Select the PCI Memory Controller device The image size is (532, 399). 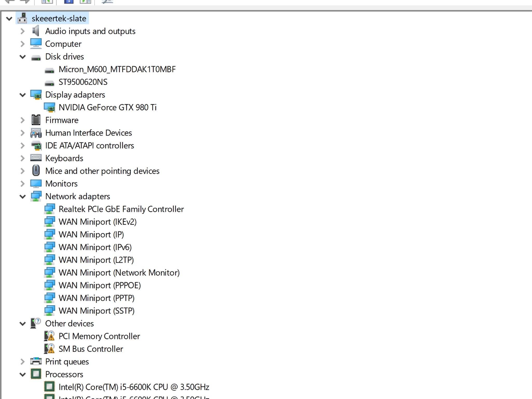pyautogui.click(x=99, y=336)
